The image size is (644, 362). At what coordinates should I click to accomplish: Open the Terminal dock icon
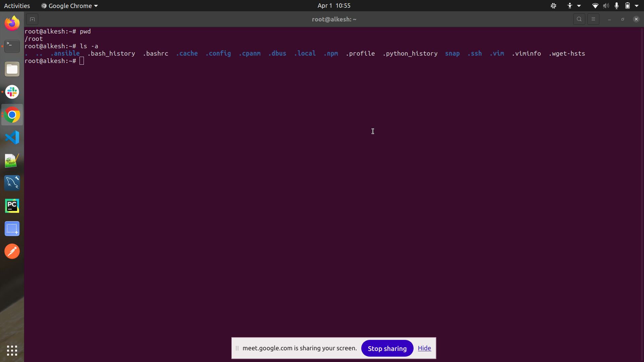pyautogui.click(x=12, y=46)
